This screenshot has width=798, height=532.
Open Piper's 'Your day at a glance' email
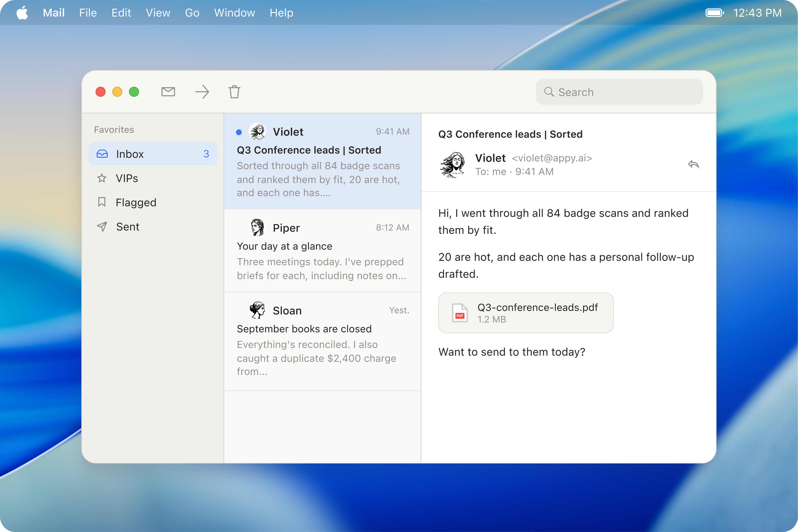tap(322, 250)
